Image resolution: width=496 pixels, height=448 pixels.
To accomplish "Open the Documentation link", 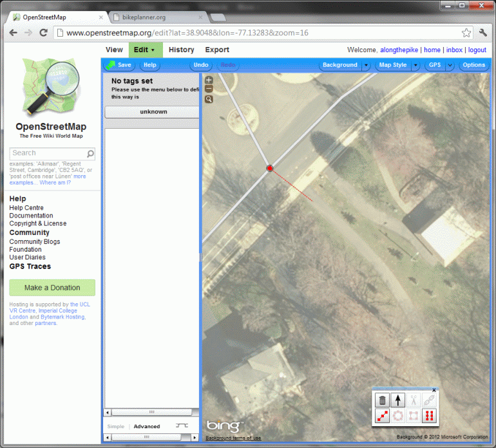I will [x=31, y=216].
